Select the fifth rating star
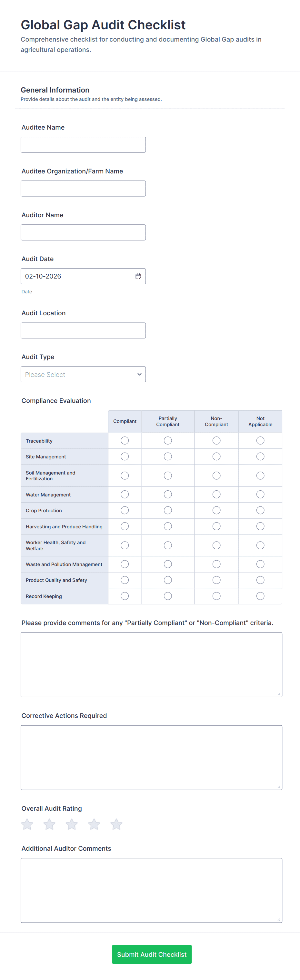This screenshot has height=980, width=300. [116, 824]
